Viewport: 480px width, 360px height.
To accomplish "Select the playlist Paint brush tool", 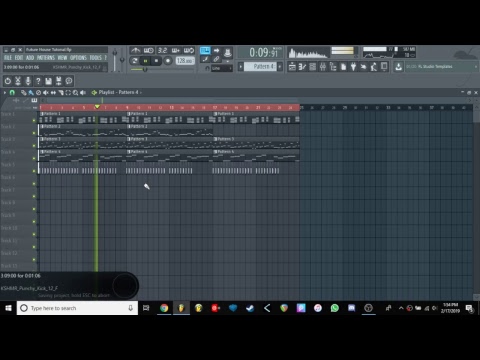I will [31, 92].
